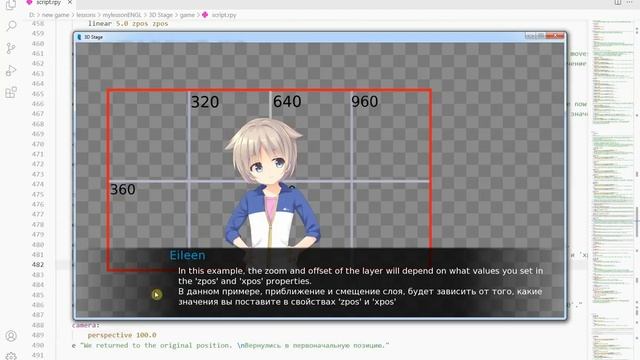Select line number 470 in the gutter
640x360 pixels.
pos(38,144)
